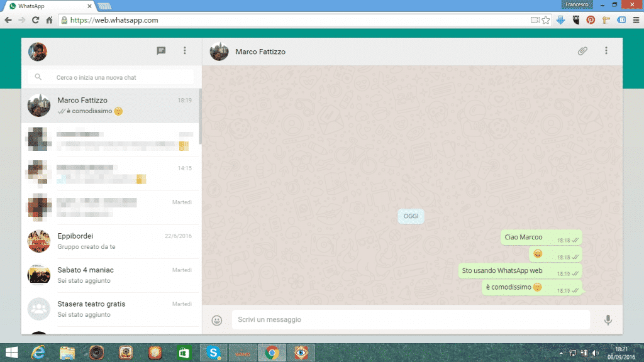The width and height of the screenshot is (644, 362).
Task: Click the Scrivi un messaggio input field
Action: (x=409, y=320)
